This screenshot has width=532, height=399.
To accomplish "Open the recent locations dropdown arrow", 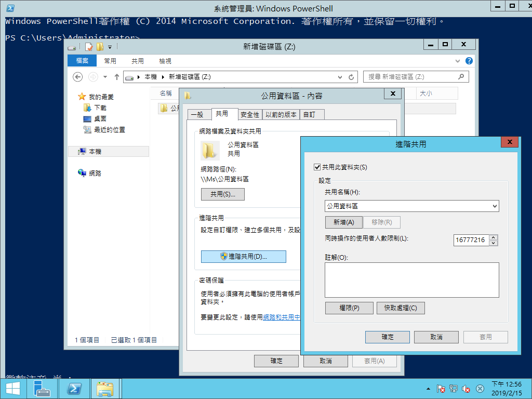I will pyautogui.click(x=105, y=77).
